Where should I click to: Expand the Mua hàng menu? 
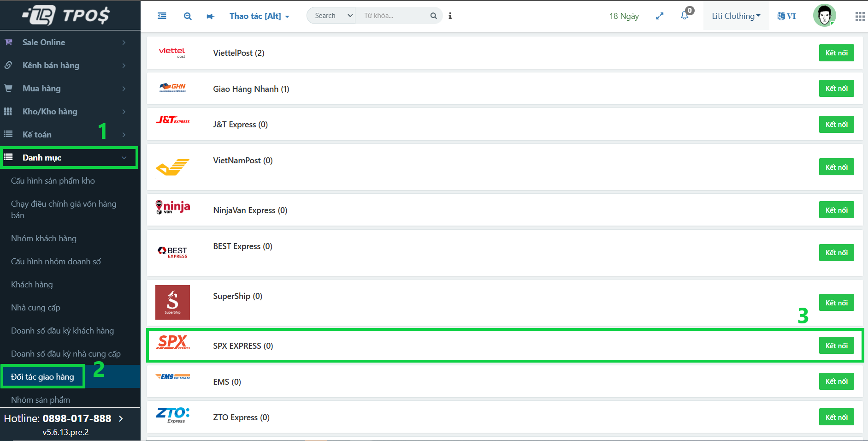[x=70, y=88]
